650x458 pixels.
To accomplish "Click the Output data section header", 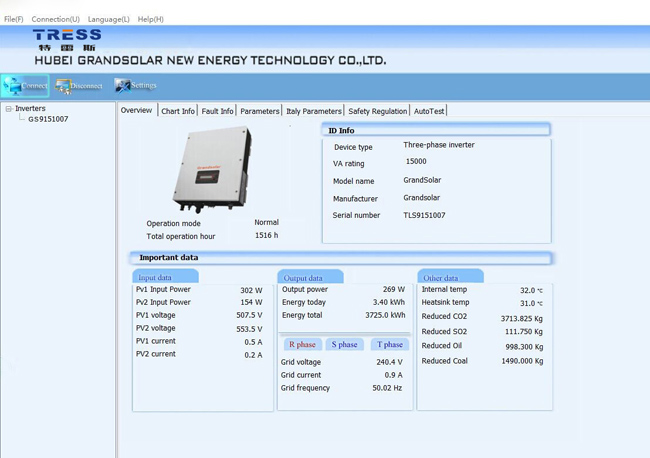I will [x=310, y=277].
